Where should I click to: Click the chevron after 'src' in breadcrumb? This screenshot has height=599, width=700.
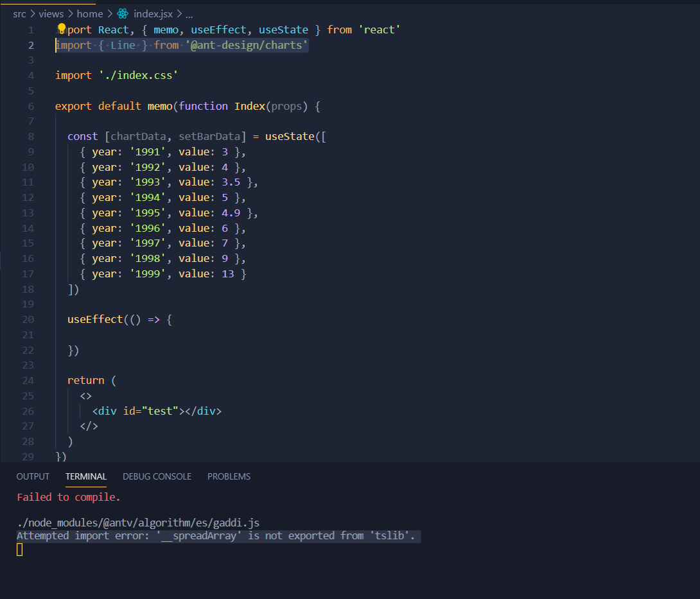(x=33, y=14)
